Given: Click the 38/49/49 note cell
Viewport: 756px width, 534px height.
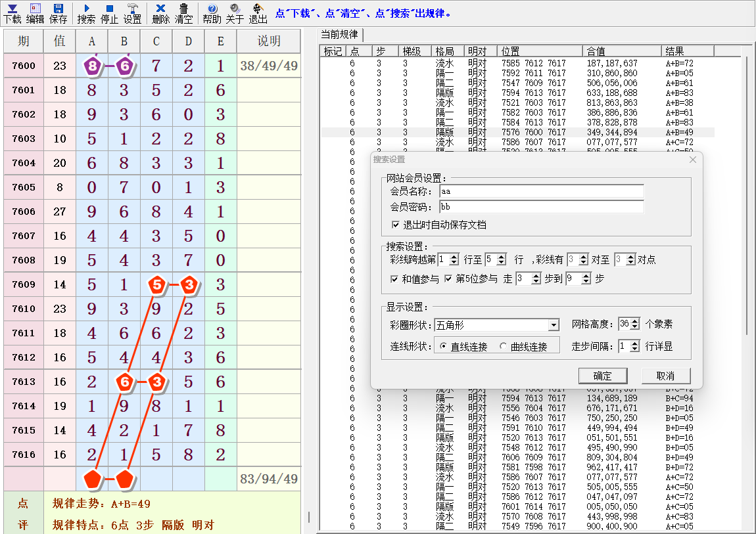Looking at the screenshot, I should coord(269,66).
